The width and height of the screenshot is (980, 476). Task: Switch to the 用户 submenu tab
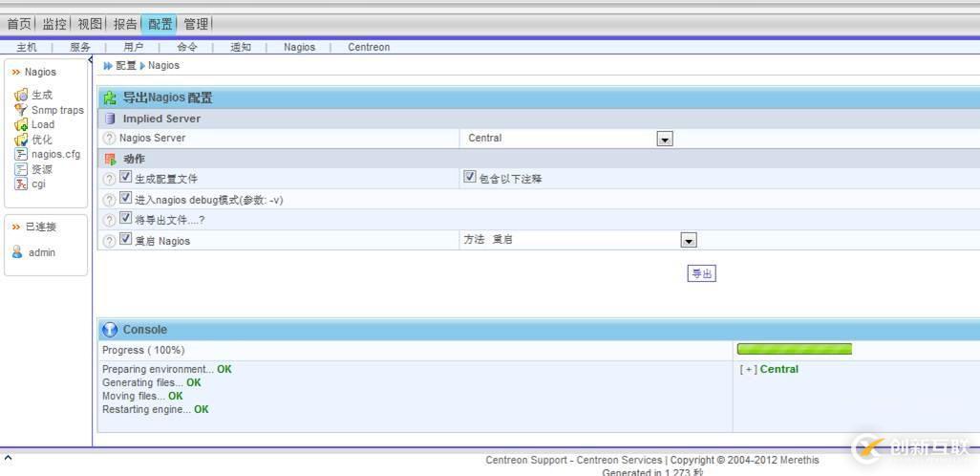pyautogui.click(x=133, y=47)
